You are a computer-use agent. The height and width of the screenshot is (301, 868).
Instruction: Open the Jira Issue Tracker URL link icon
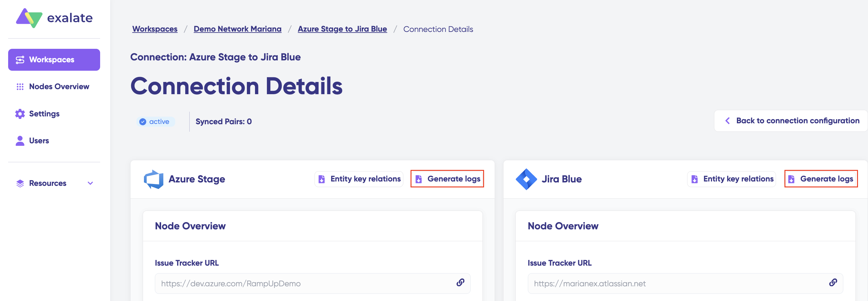833,283
